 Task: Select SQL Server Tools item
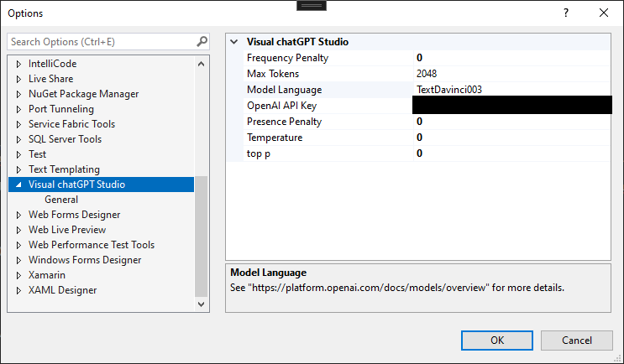click(x=65, y=139)
